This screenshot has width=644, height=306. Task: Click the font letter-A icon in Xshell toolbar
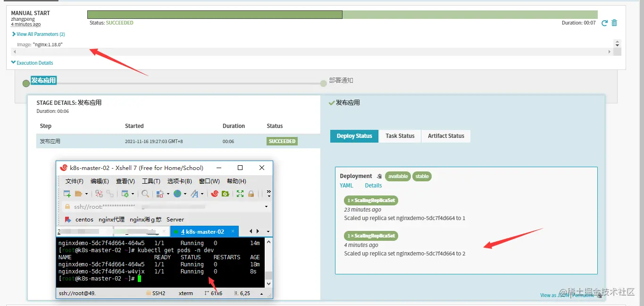point(194,194)
